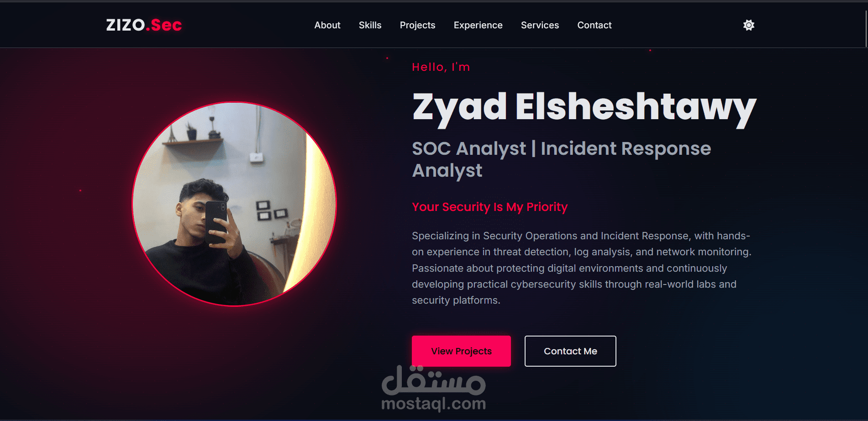
Task: Click the smartphone in the profile photo
Action: click(216, 222)
